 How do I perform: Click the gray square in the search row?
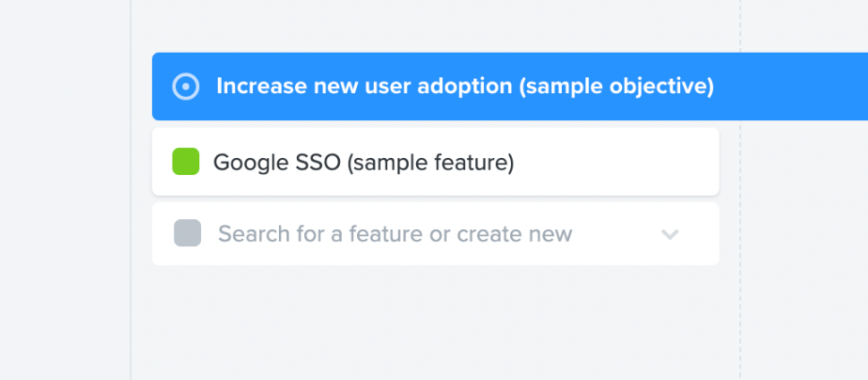188,233
